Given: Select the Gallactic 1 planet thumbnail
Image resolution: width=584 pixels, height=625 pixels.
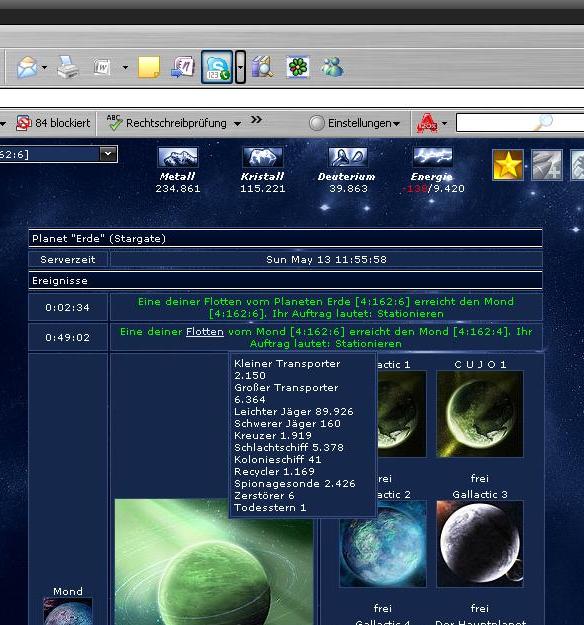Looking at the screenshot, I should [x=401, y=414].
